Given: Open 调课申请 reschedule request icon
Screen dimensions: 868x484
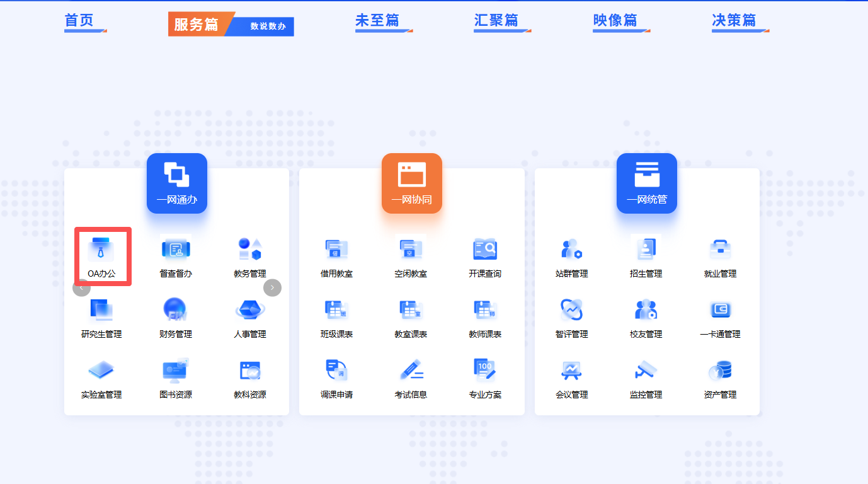Looking at the screenshot, I should [x=336, y=371].
